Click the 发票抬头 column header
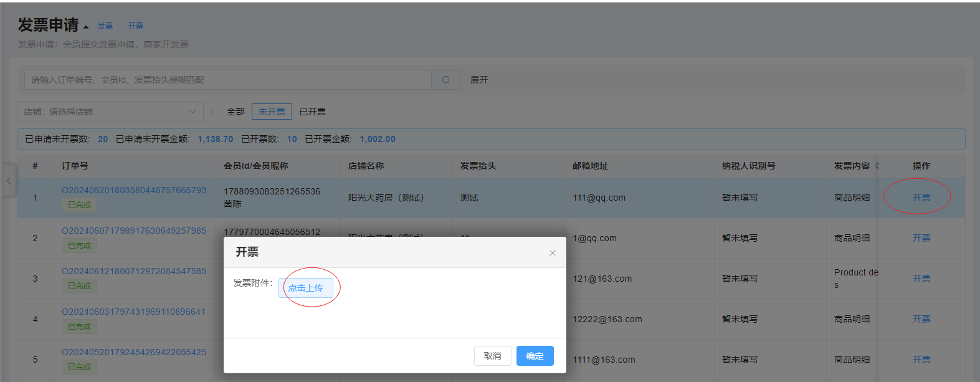Screen dimensions: 980x382 (478, 166)
